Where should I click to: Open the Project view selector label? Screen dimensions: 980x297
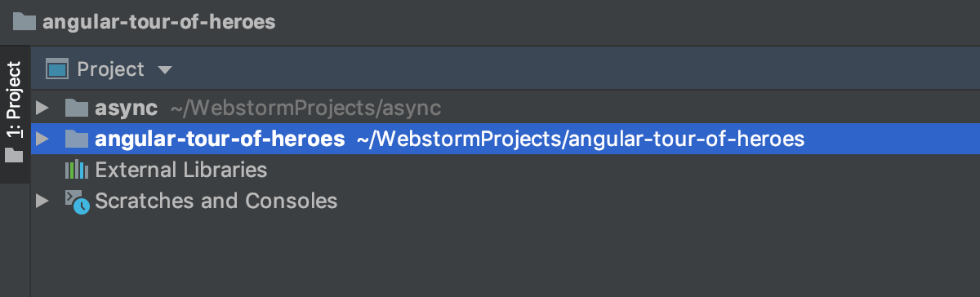pos(110,69)
